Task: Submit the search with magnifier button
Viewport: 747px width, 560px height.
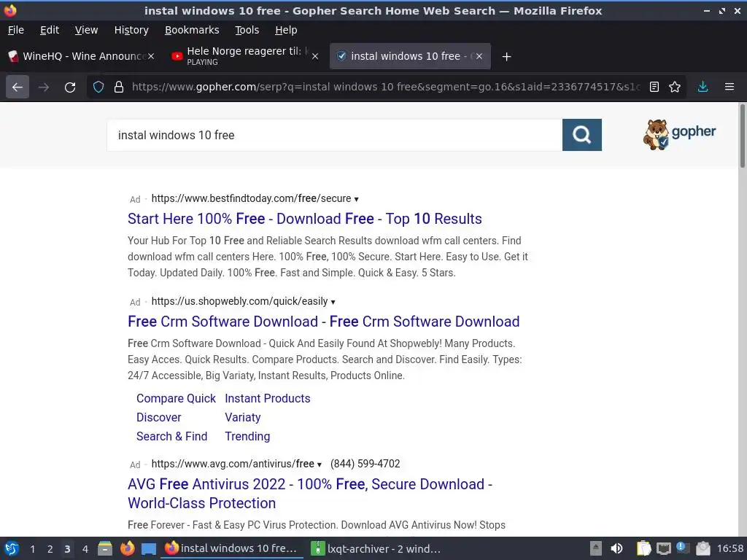Action: [581, 135]
